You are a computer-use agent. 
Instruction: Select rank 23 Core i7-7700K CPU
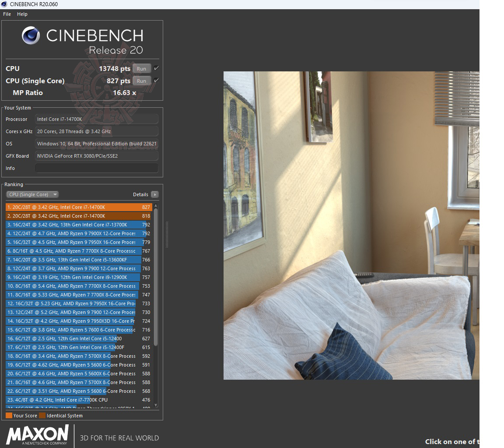[79, 400]
